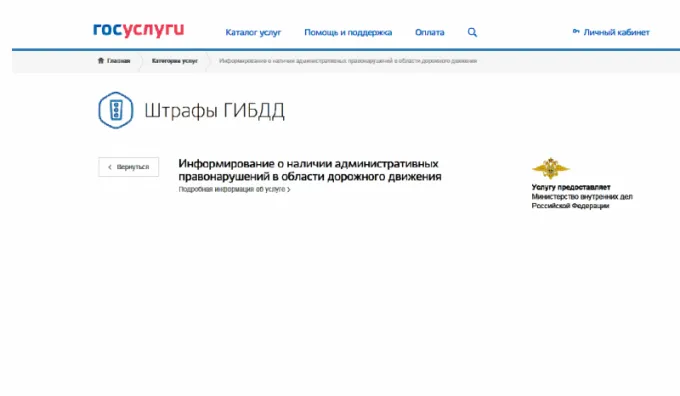Click the key icon beside Личный кабинет
680x396 pixels.
(x=576, y=31)
